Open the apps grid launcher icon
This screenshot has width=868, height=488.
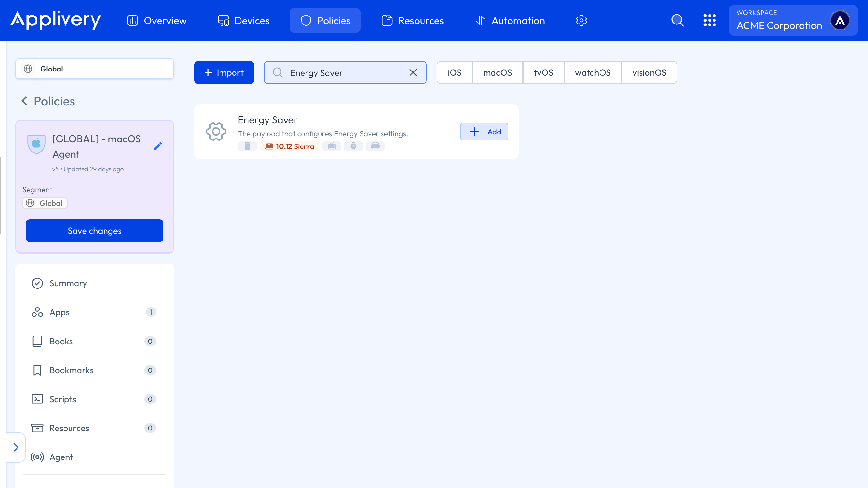pyautogui.click(x=709, y=21)
